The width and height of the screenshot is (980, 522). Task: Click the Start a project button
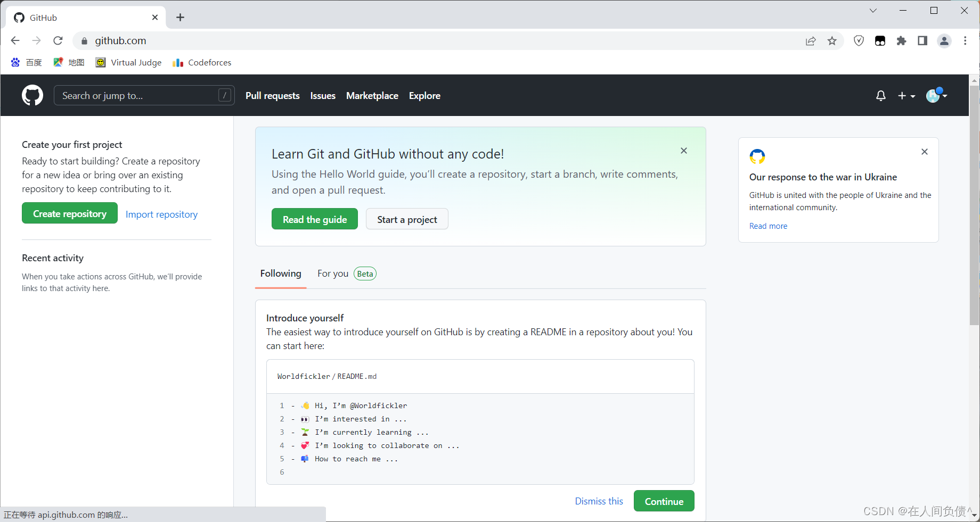(407, 219)
